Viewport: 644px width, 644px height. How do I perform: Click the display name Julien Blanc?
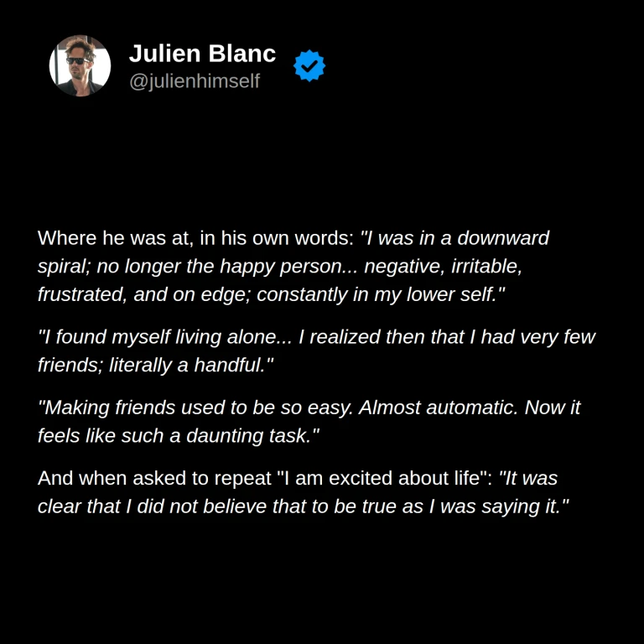[202, 54]
